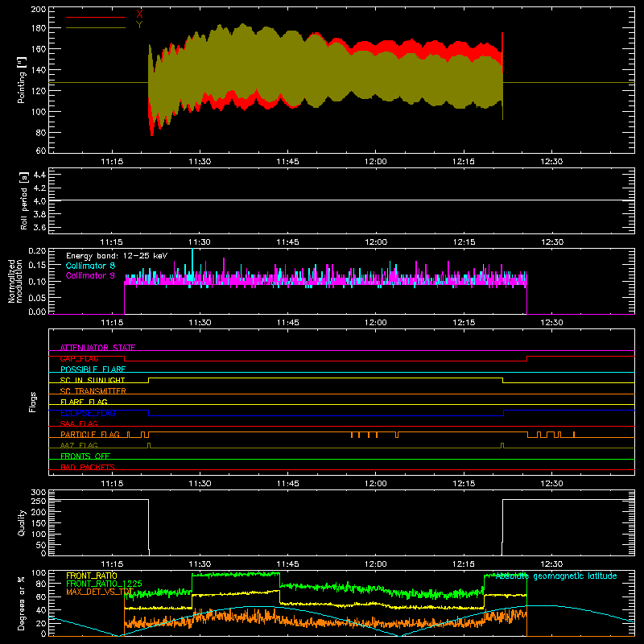The image size is (644, 644).
Task: Click the '12:30' time label under Flags plot
Action: [551, 484]
